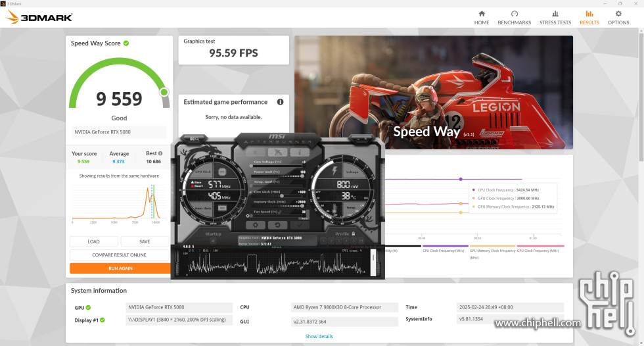The height and width of the screenshot is (346, 644).
Task: Select Afterburner profile slot 1
Action: coord(325,241)
